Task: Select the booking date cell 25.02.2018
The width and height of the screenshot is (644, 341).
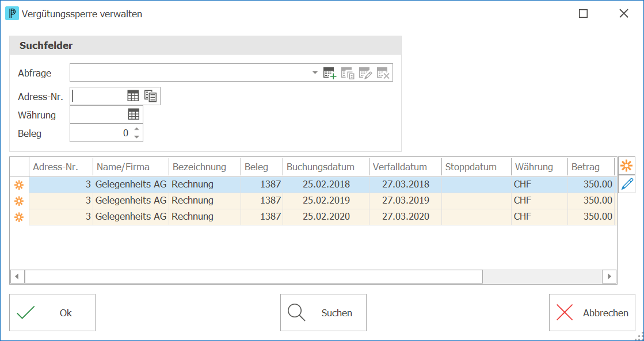Action: pos(326,185)
